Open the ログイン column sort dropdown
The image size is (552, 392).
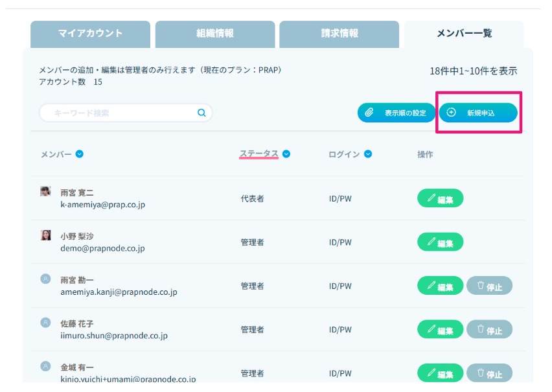(x=368, y=154)
